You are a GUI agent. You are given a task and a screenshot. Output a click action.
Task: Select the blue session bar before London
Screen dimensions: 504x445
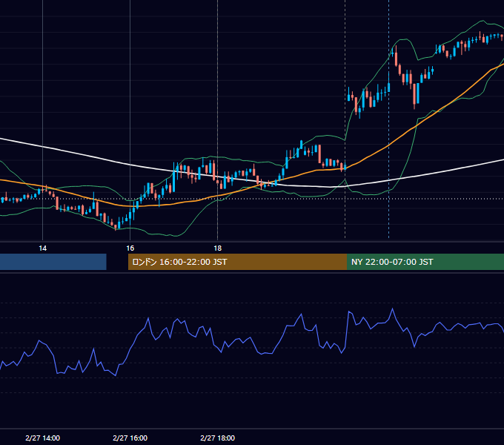[x=53, y=262]
